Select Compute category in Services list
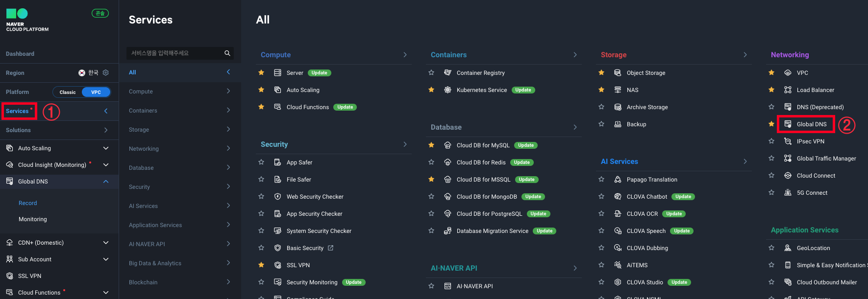 click(x=180, y=91)
